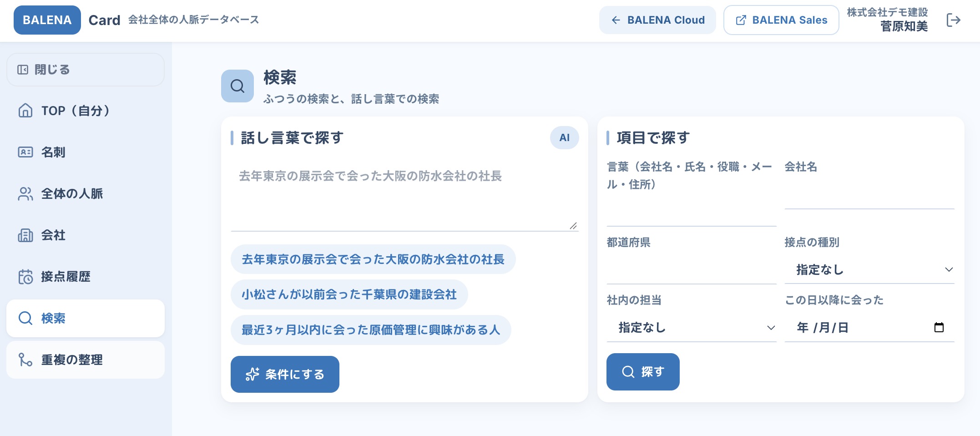
Task: Go to TOP（自分） in sidebar
Action: click(86, 111)
